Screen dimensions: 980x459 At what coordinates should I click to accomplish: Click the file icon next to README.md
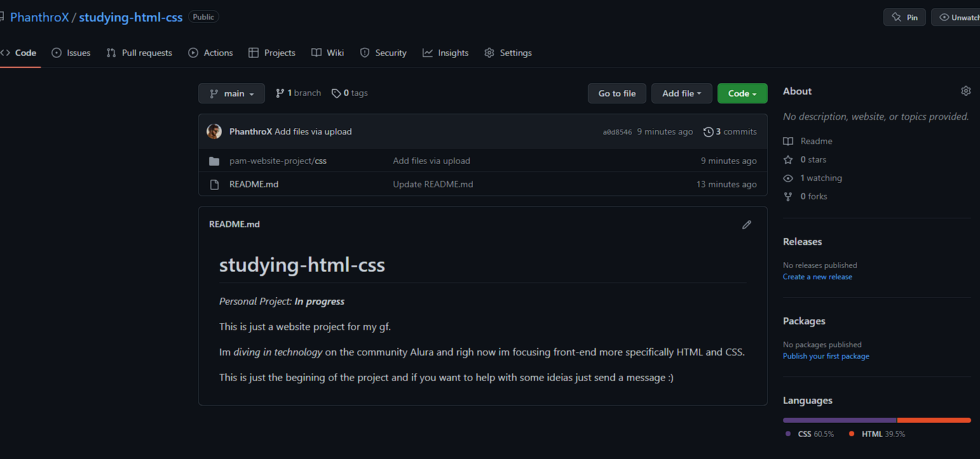[214, 185]
